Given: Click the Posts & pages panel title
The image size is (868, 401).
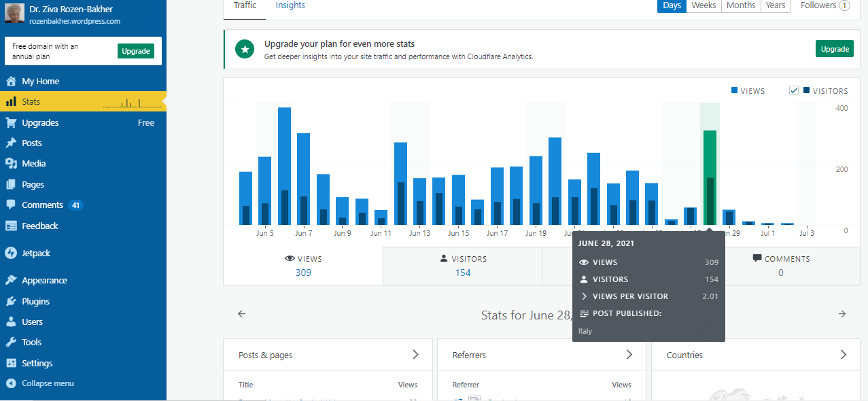Looking at the screenshot, I should click(x=266, y=355).
